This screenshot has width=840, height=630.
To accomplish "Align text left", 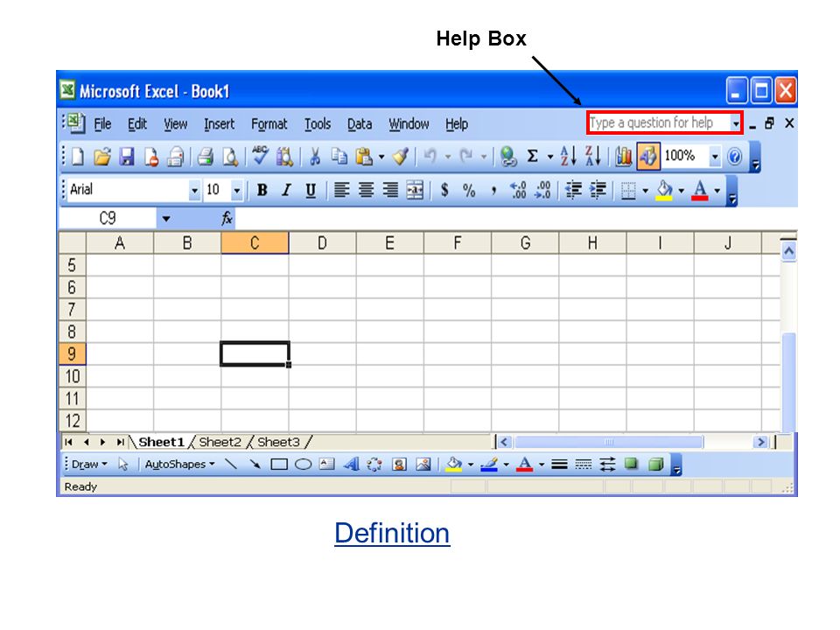I will (342, 190).
